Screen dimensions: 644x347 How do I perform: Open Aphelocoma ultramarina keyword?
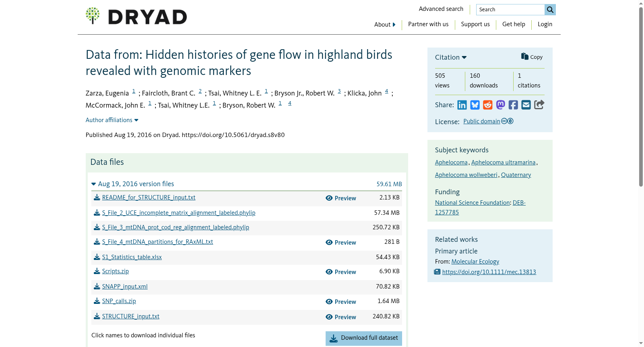(x=504, y=162)
